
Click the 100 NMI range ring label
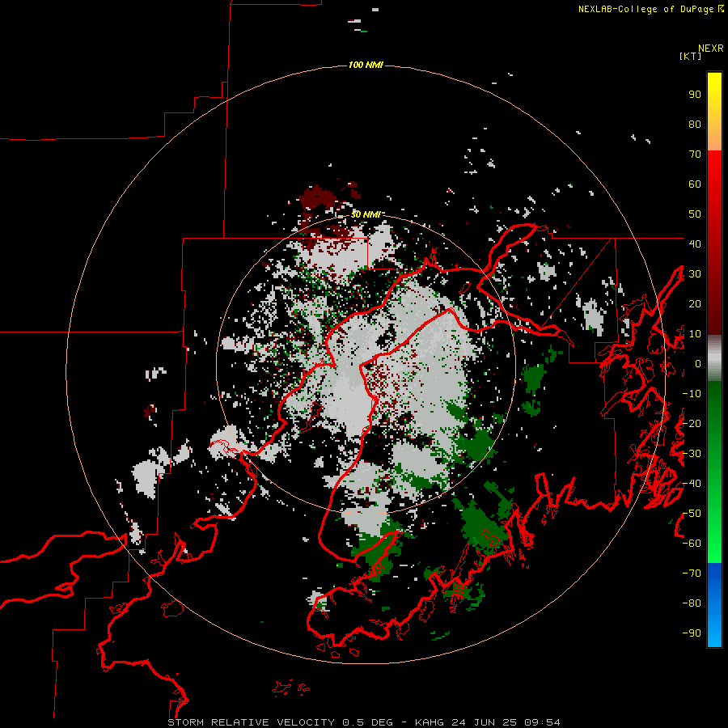366,65
